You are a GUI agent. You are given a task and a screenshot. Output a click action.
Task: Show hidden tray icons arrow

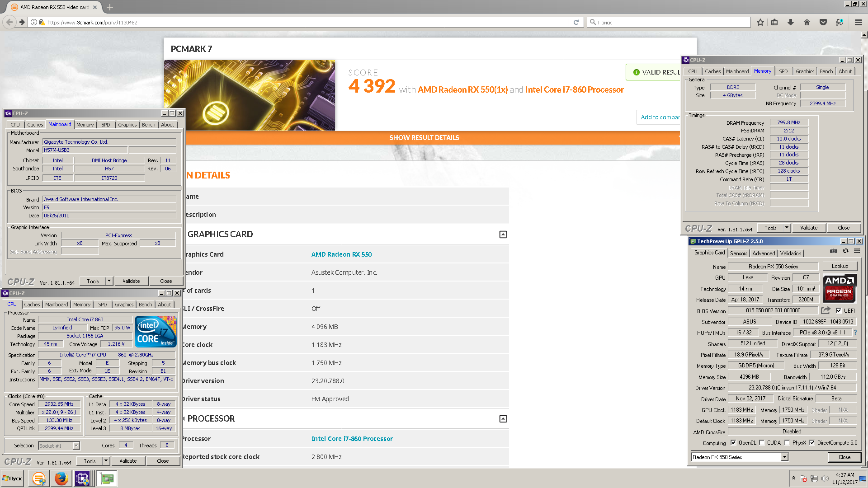point(793,478)
